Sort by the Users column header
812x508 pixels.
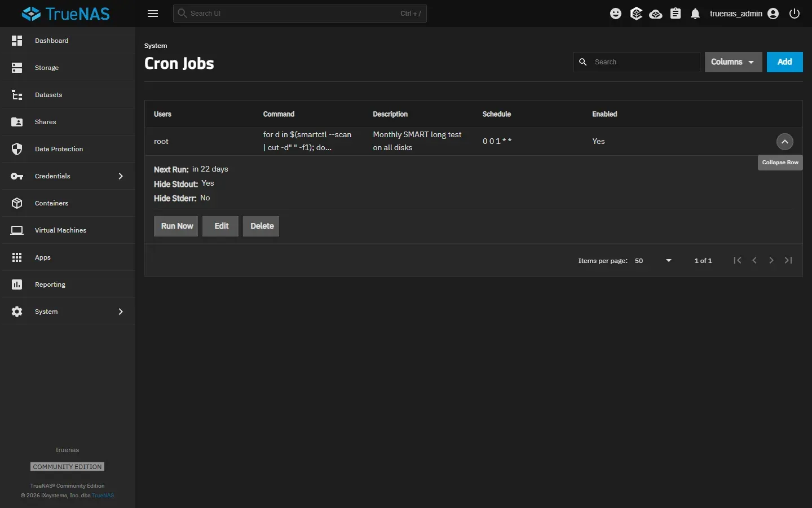[x=162, y=114]
